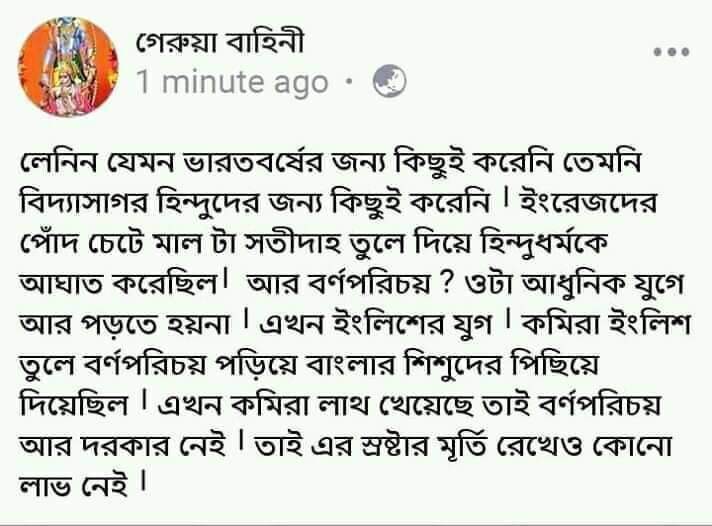Open the "1 minute ago" timestamp link
Image resolution: width=712 pixels, height=526 pixels.
click(x=232, y=83)
